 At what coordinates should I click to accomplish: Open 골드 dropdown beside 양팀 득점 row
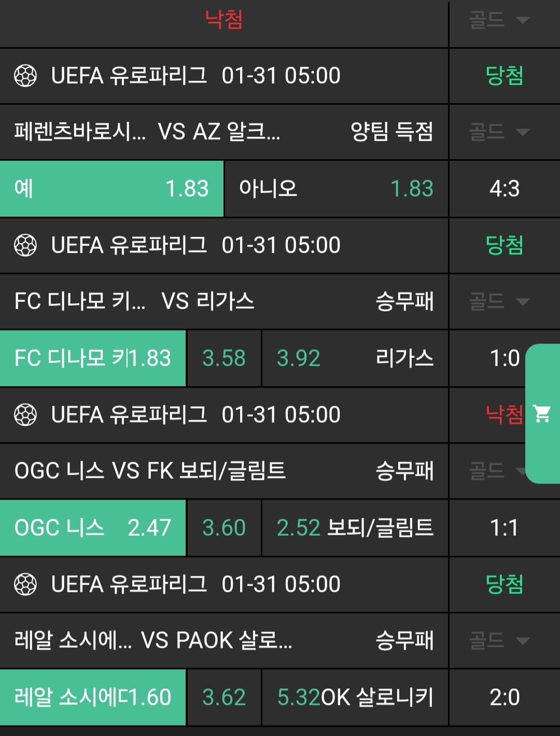[x=499, y=132]
